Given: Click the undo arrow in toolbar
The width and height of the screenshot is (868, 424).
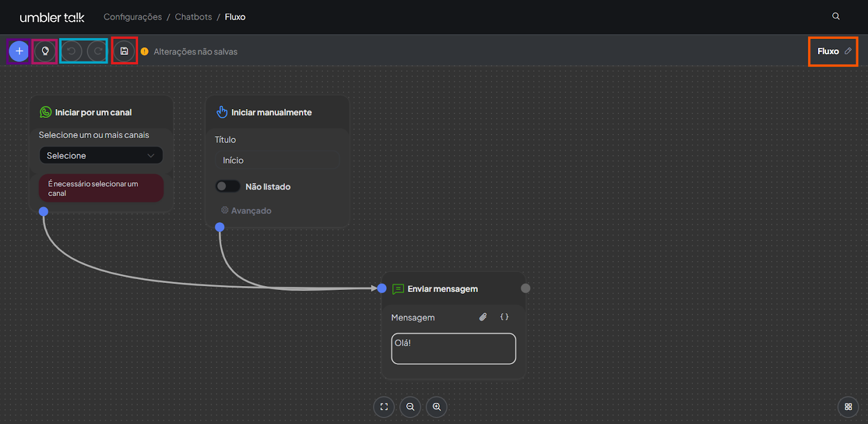Looking at the screenshot, I should [72, 51].
